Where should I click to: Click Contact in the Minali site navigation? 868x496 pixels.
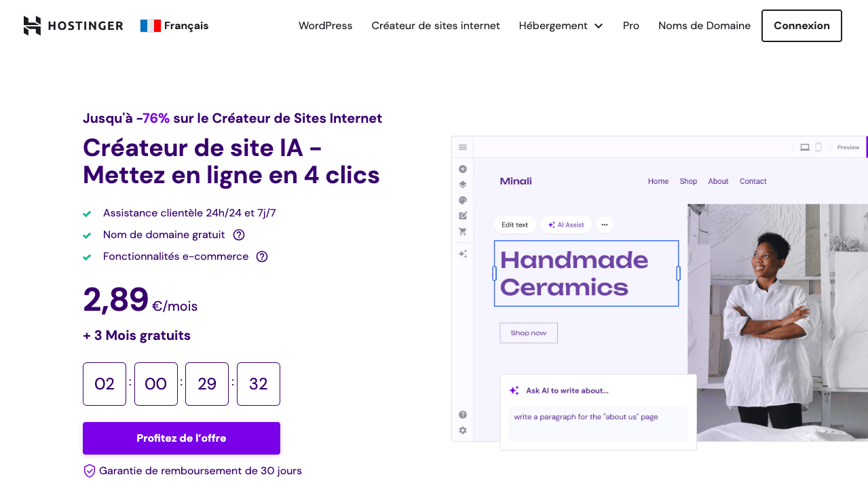click(x=753, y=181)
